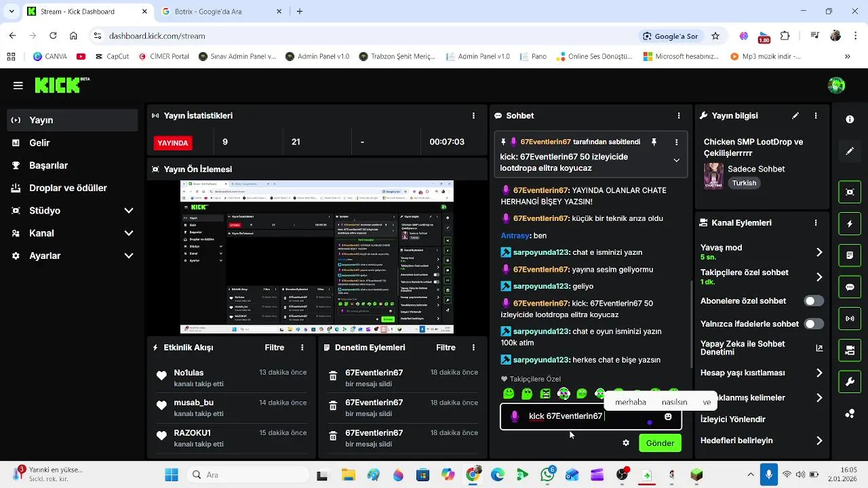
Task: Toggle the wrench icon in right sidebar
Action: 850,382
